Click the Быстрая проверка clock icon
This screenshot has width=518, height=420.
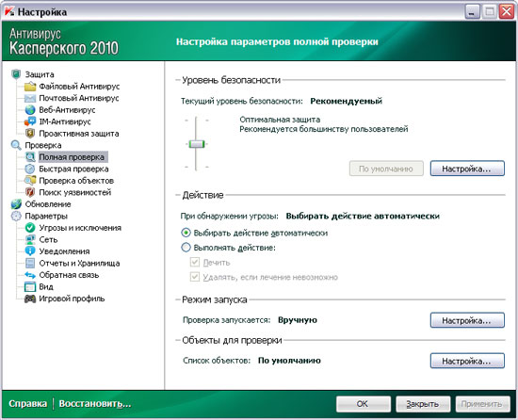click(30, 169)
